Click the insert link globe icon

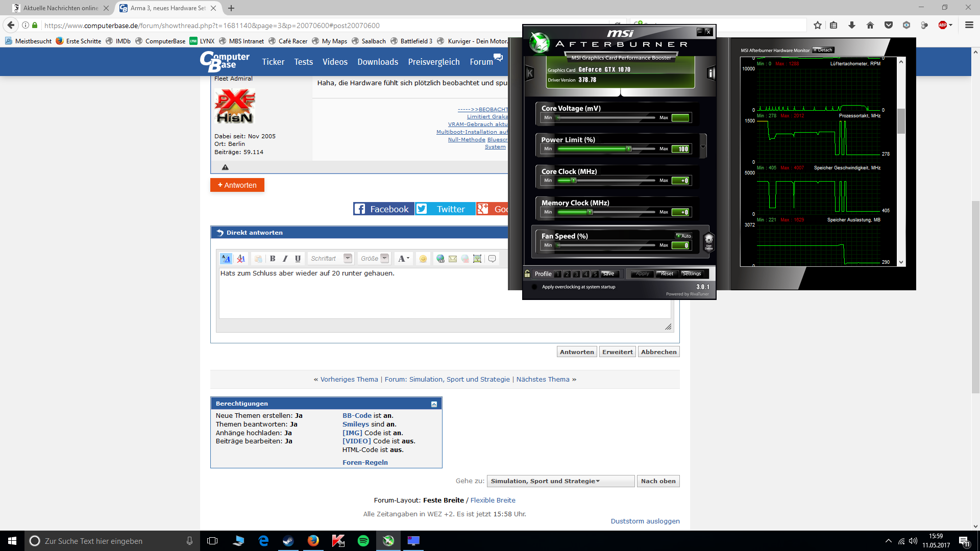[440, 259]
